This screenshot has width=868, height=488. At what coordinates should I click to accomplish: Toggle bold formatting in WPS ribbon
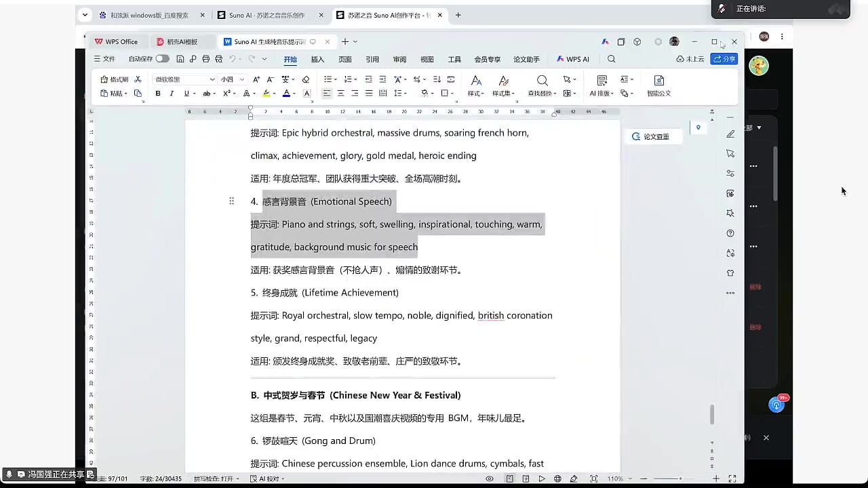pos(158,94)
